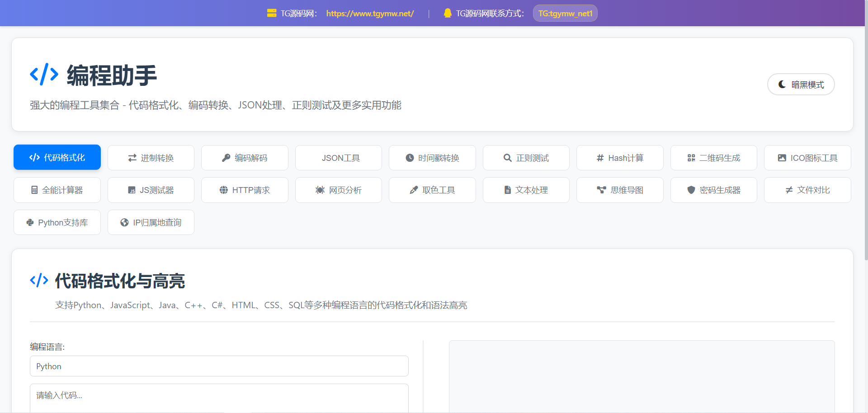Open the 进制转换 tool tab
This screenshot has width=868, height=413.
pos(151,158)
